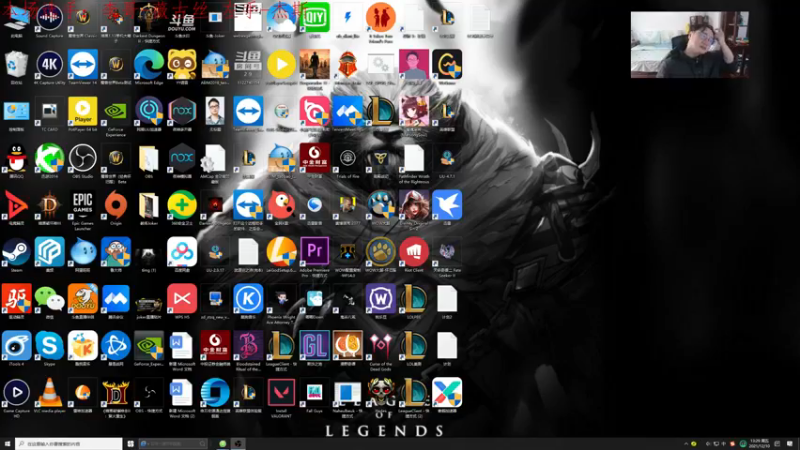800x450 pixels.
Task: Show hidden system tray icons
Action: 686,444
